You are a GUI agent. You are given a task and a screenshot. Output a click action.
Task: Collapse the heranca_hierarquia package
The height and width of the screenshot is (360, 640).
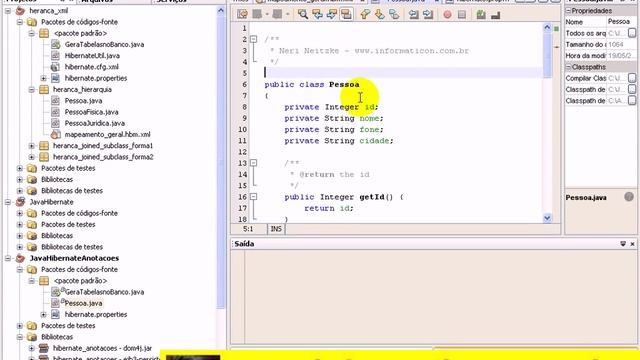click(x=31, y=89)
